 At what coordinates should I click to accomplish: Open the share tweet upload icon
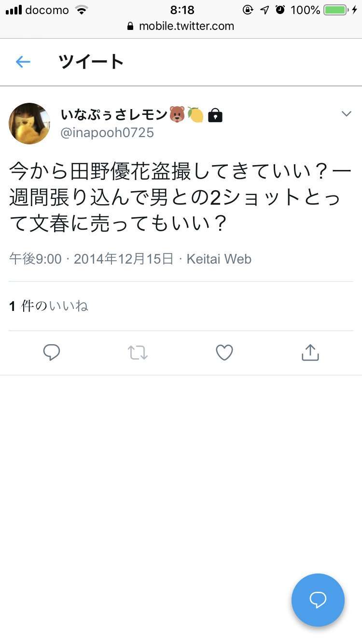tap(310, 352)
